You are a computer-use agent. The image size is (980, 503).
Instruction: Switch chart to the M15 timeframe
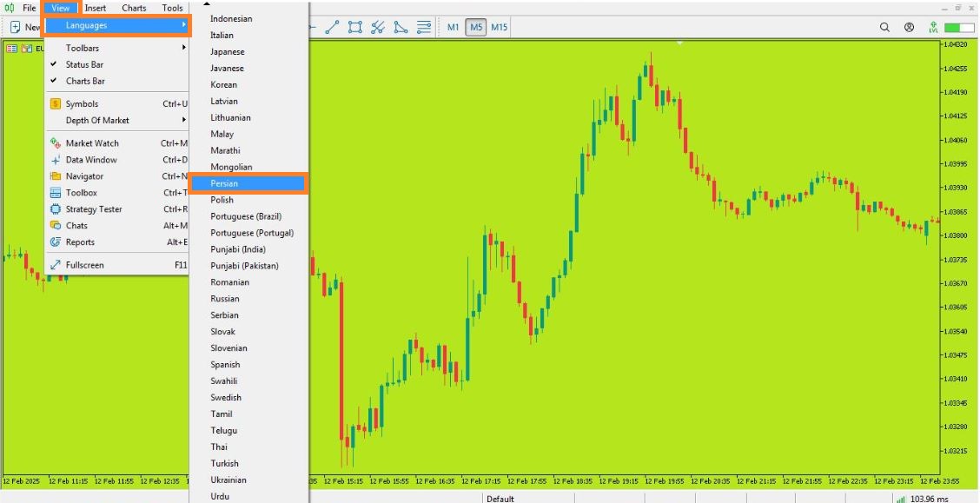pos(499,27)
